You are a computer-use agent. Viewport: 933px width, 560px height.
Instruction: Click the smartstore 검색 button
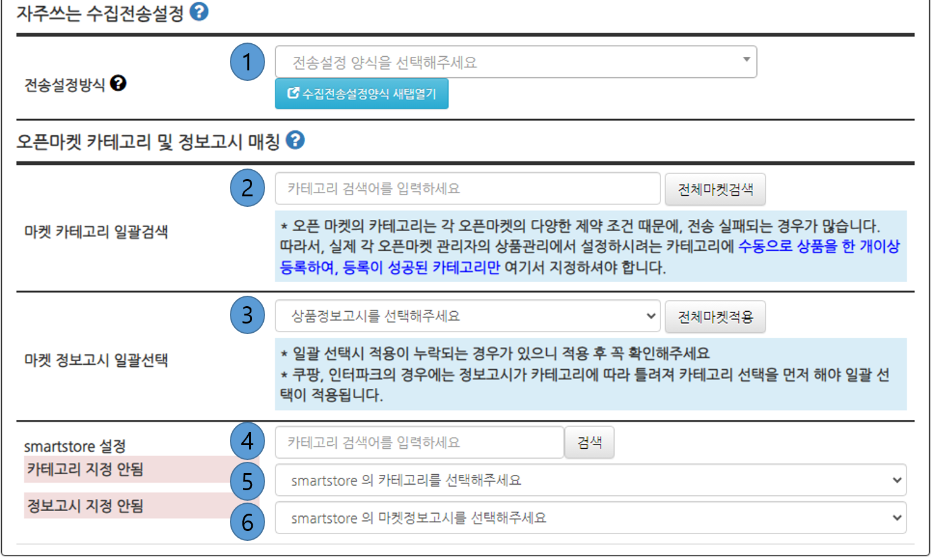tap(589, 442)
